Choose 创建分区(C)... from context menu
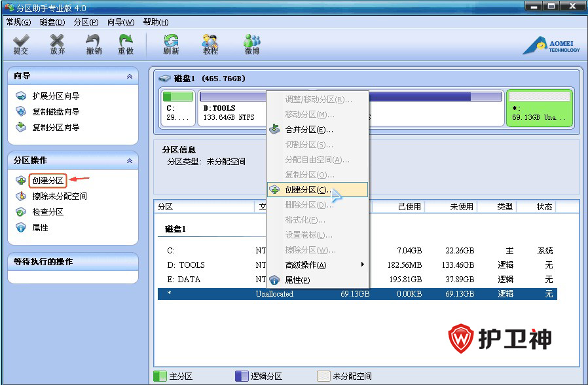 318,190
